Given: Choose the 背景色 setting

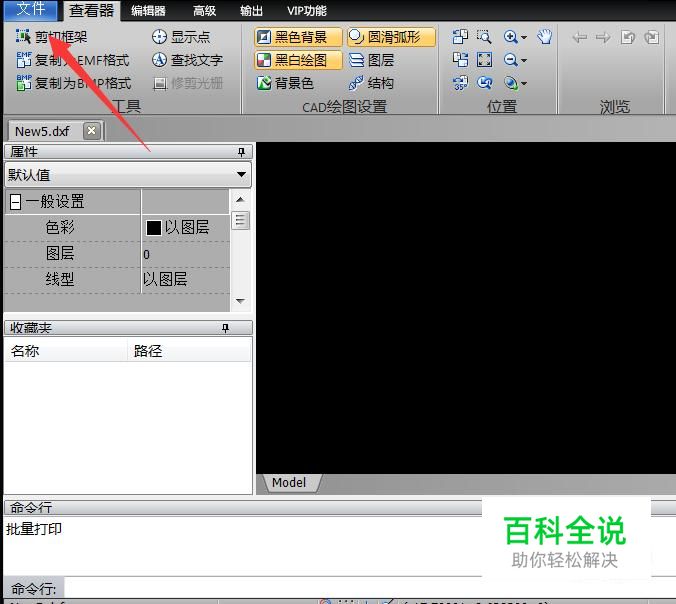Looking at the screenshot, I should pyautogui.click(x=285, y=83).
